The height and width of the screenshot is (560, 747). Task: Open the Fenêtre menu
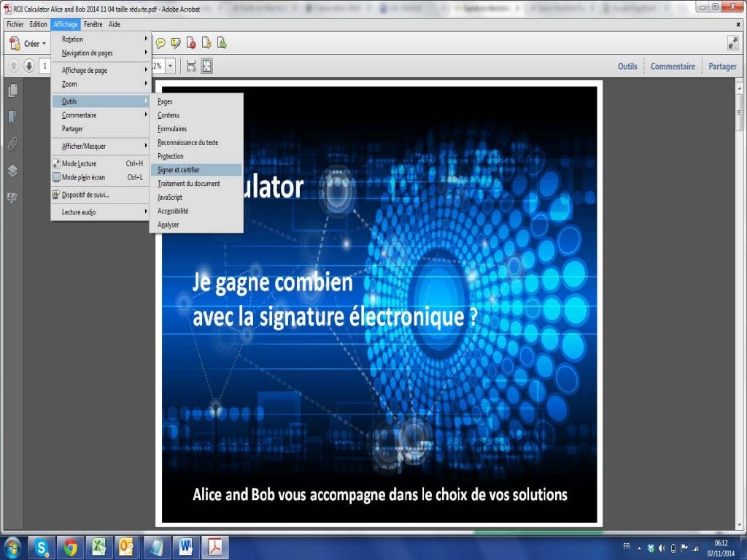click(x=93, y=24)
